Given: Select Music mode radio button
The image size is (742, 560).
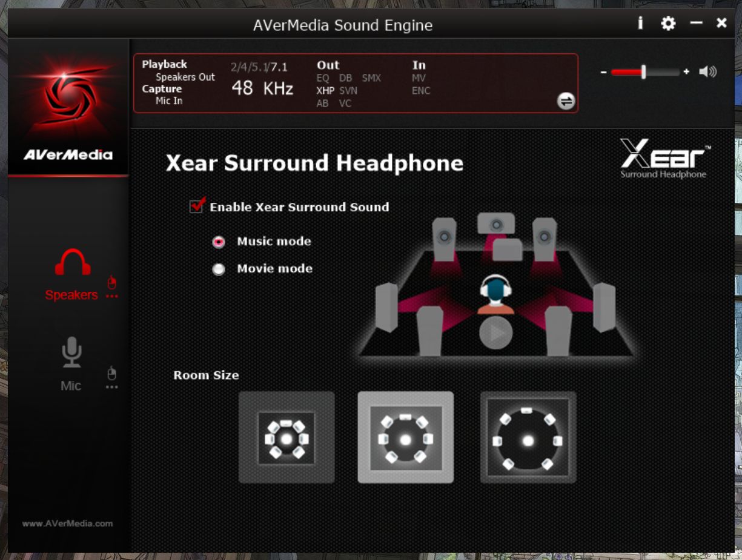Looking at the screenshot, I should coord(219,242).
